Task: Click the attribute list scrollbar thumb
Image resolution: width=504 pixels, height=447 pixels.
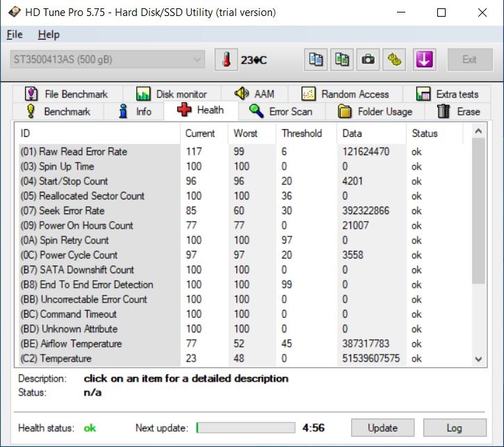Action: tap(478, 211)
